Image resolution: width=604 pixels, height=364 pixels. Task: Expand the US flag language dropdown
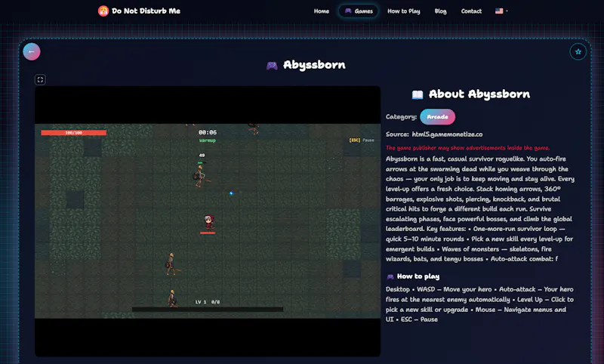point(501,11)
